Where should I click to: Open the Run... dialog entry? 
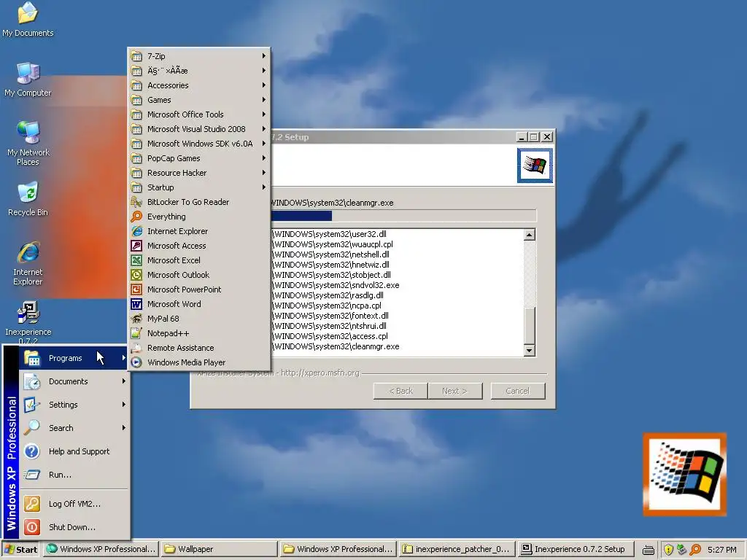74,475
